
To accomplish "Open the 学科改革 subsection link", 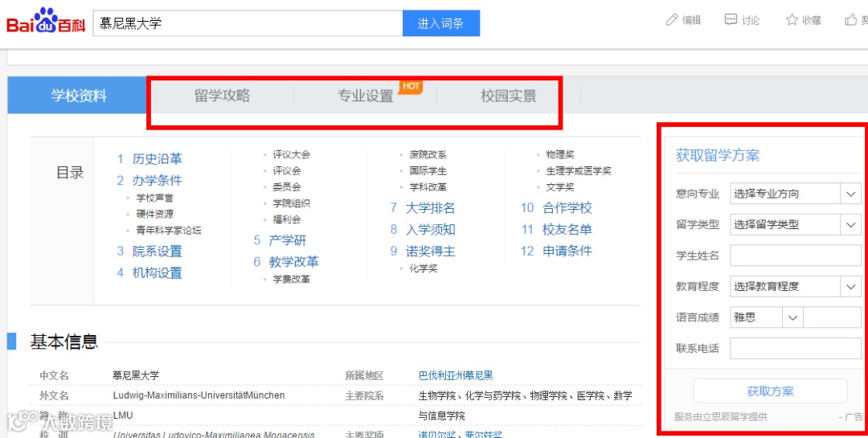I will click(x=428, y=187).
